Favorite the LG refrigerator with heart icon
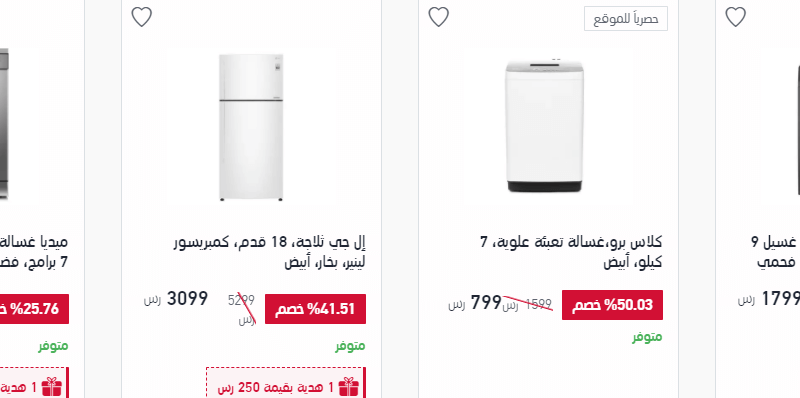Screen dimensions: 800x398 142,17
